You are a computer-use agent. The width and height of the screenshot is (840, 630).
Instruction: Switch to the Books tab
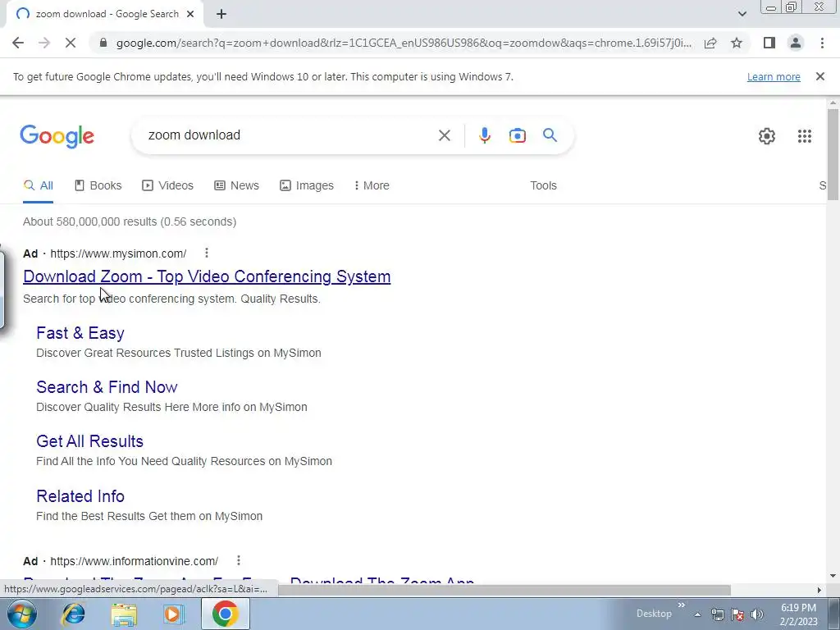click(98, 185)
